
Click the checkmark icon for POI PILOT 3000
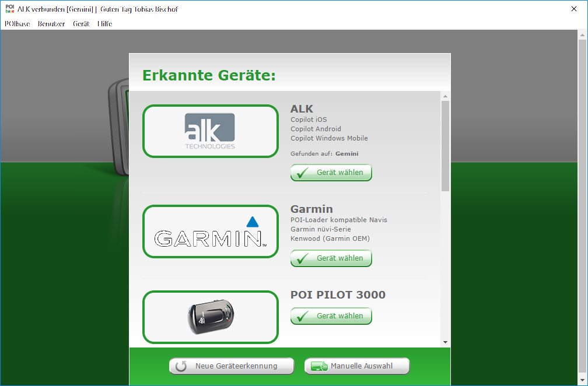[x=303, y=316]
